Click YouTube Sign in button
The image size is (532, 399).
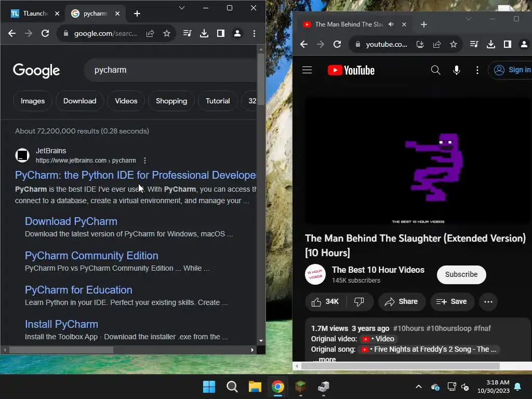pos(510,70)
